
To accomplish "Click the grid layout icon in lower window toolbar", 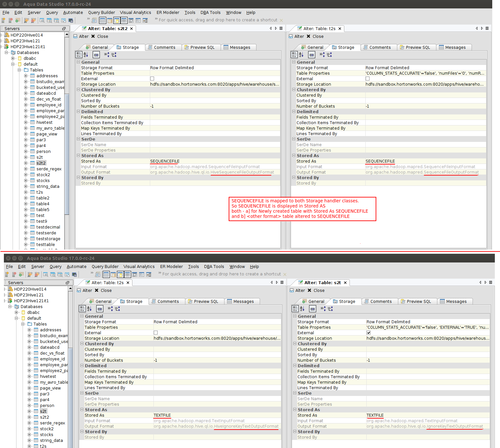I will pyautogui.click(x=128, y=274).
